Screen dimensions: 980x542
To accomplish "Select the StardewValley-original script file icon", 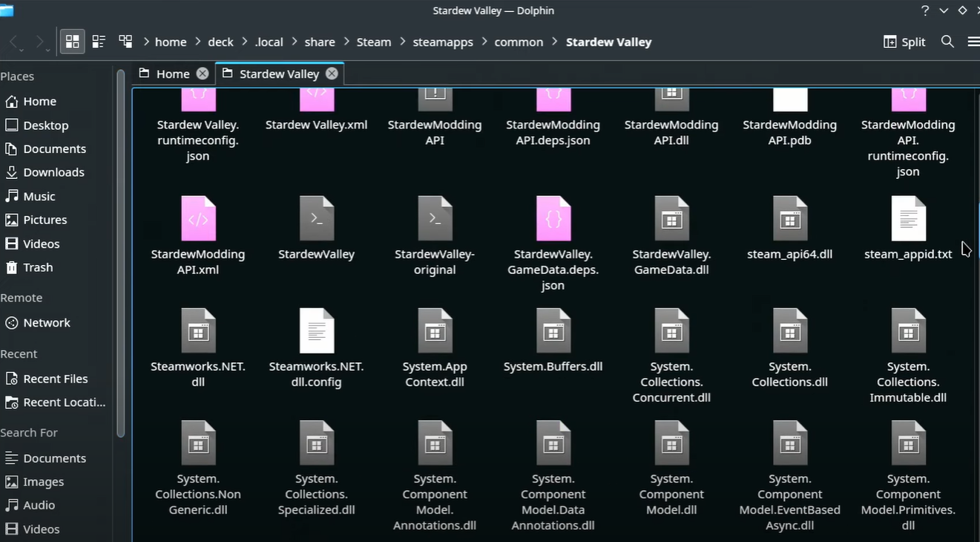I will coord(435,218).
